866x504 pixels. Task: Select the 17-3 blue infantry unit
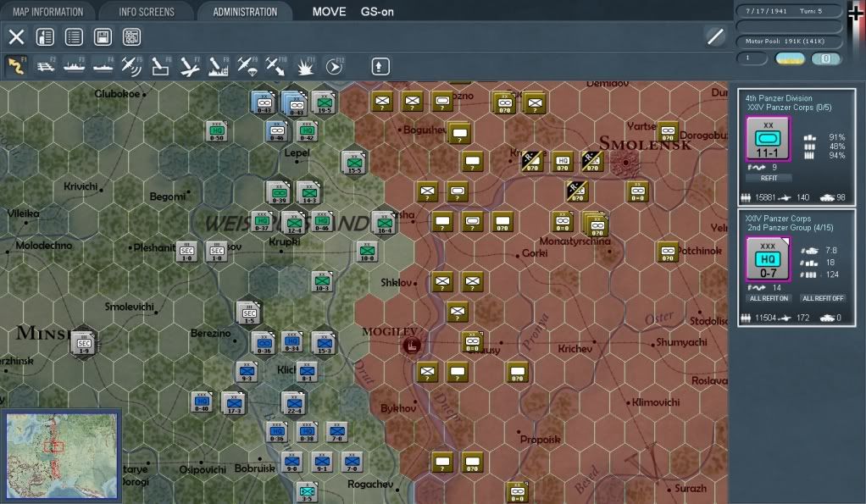(x=234, y=403)
